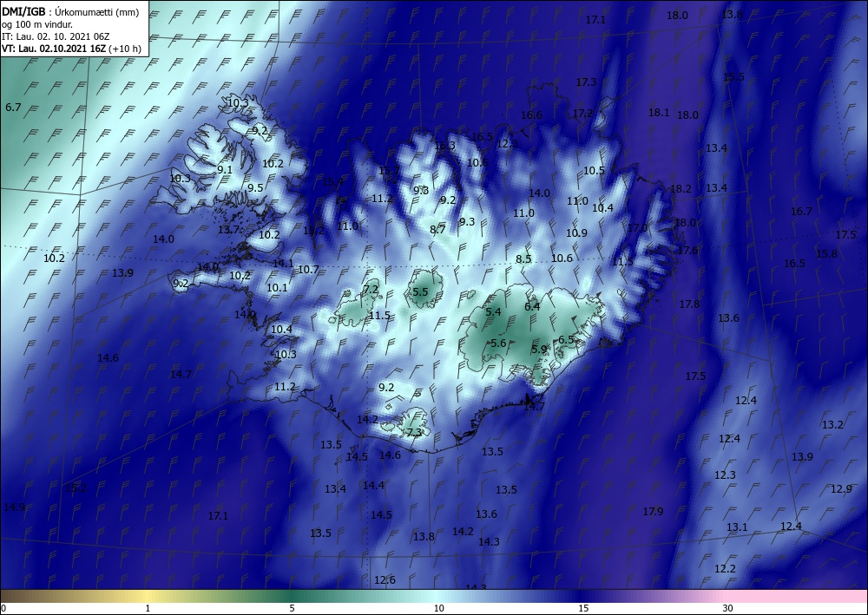Image resolution: width=868 pixels, height=615 pixels.
Task: Click the 'og 100 m vindur.' legend line
Action: 37,24
